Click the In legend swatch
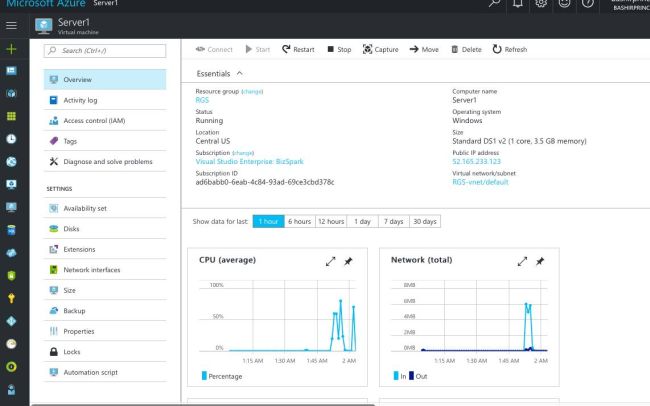650x406 pixels. [x=395, y=376]
